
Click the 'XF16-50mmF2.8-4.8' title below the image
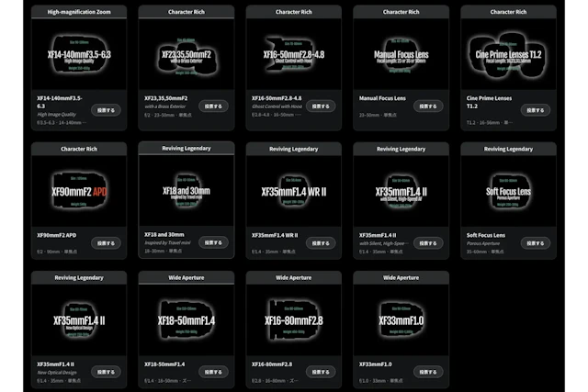277,98
